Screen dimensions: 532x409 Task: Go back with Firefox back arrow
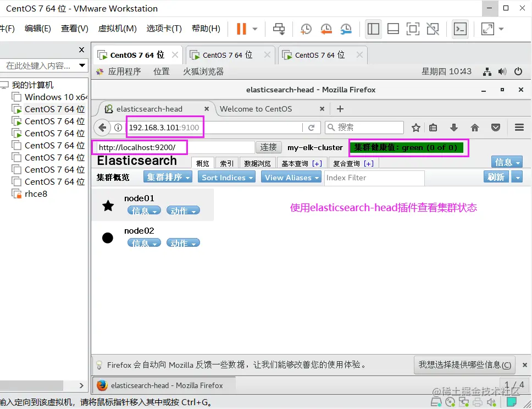pyautogui.click(x=102, y=128)
